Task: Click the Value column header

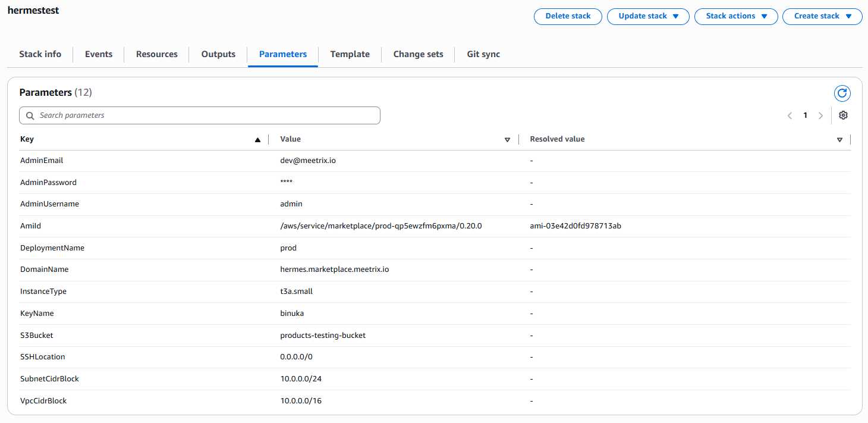Action: click(291, 139)
